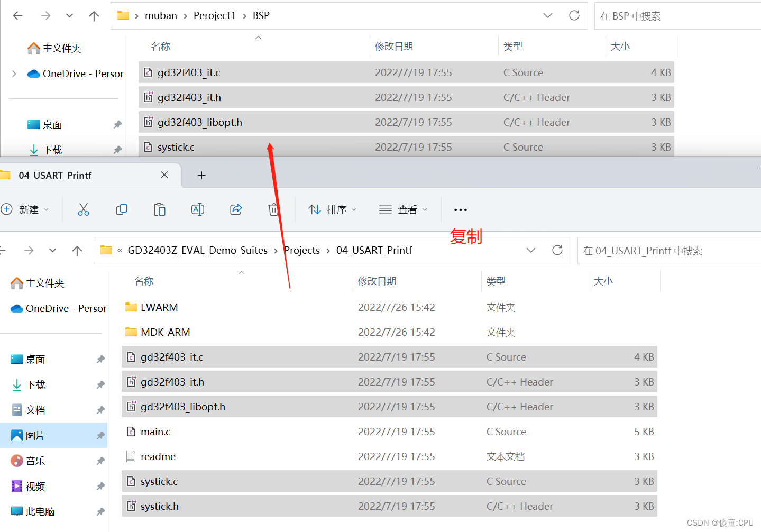Click the Copy icon in 04_USART_Printf toolbar
The image size is (761, 532).
click(x=122, y=209)
